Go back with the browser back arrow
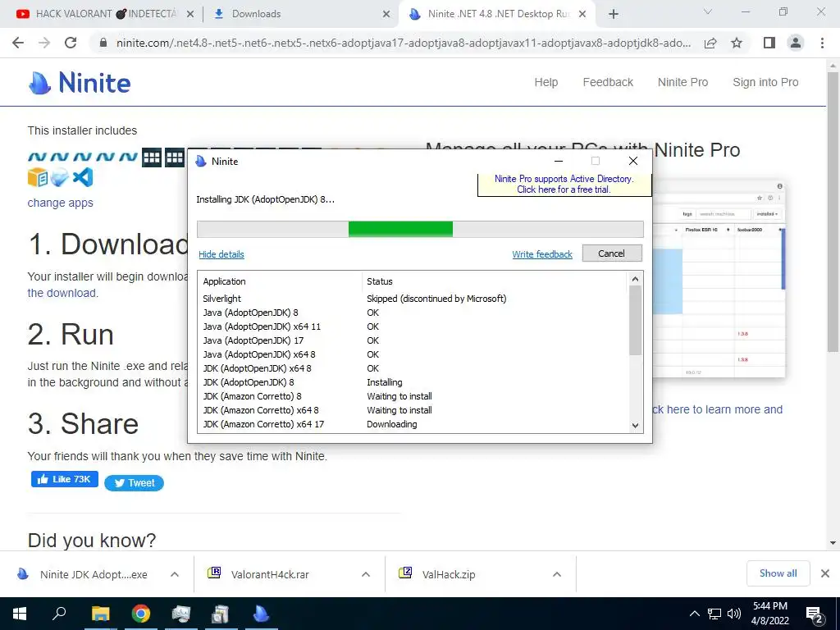840x630 pixels. tap(18, 43)
